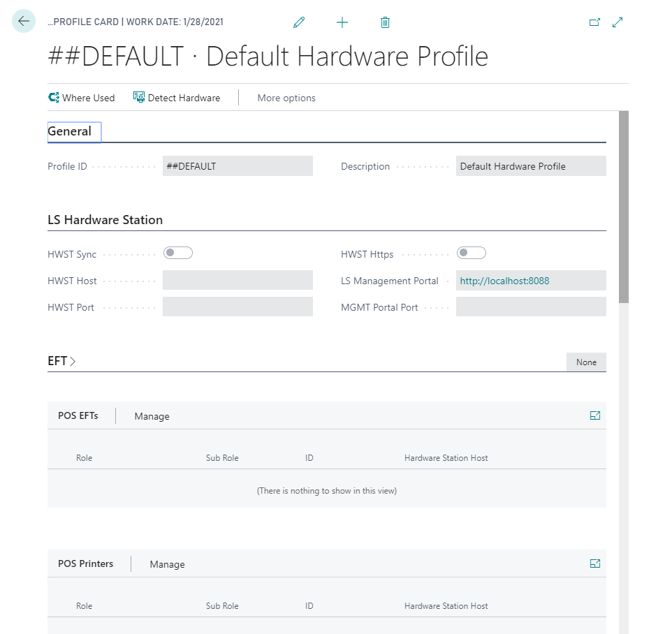Viewport: 672px width, 634px height.
Task: Open Manage menu in POS EFTs
Action: coord(152,416)
